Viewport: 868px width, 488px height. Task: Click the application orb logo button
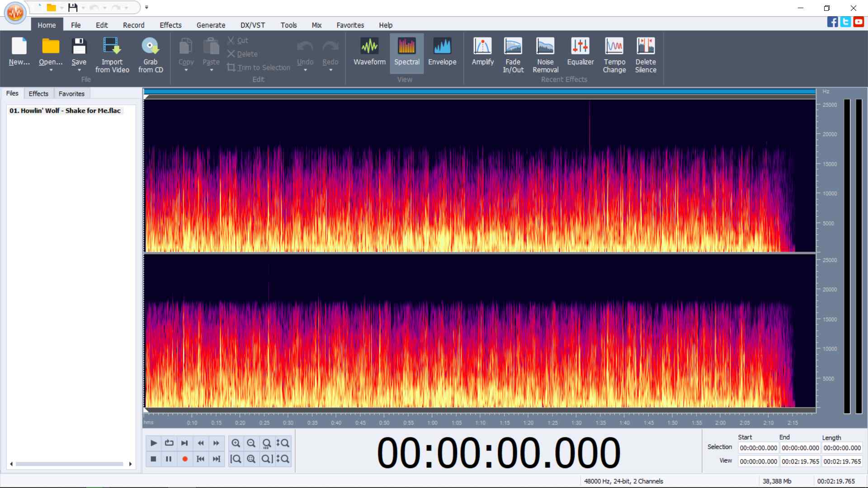click(15, 13)
